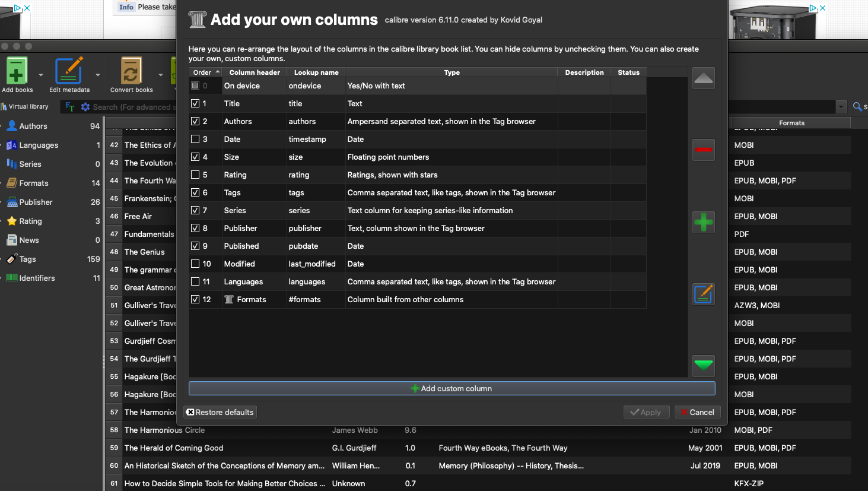Click the move column up arrow
The width and height of the screenshot is (868, 491).
703,78
